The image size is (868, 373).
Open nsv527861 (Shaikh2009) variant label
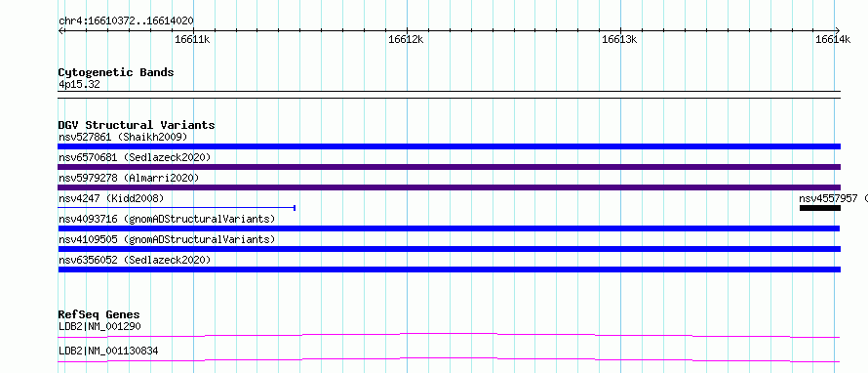pos(123,137)
